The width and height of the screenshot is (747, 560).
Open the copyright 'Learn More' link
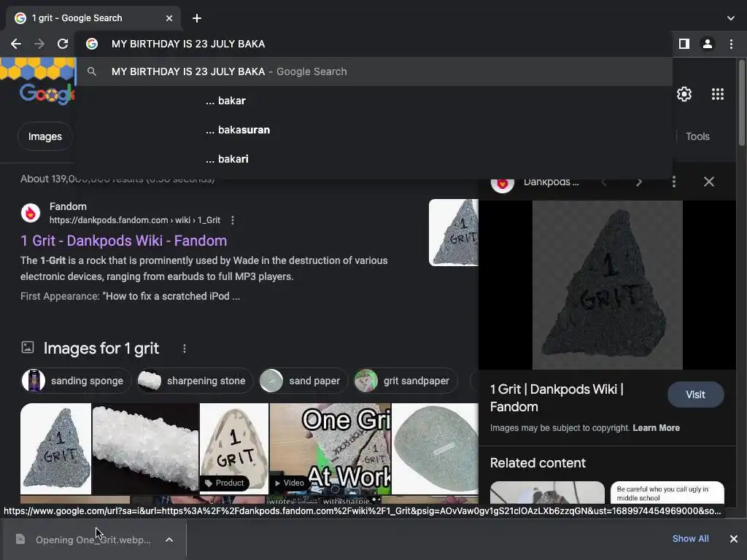click(x=656, y=427)
